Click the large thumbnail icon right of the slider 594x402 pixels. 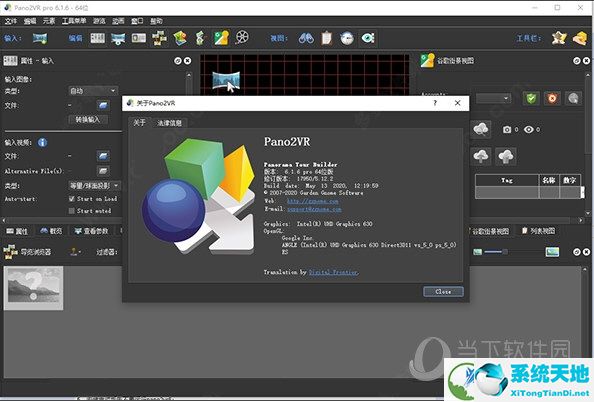point(552,252)
